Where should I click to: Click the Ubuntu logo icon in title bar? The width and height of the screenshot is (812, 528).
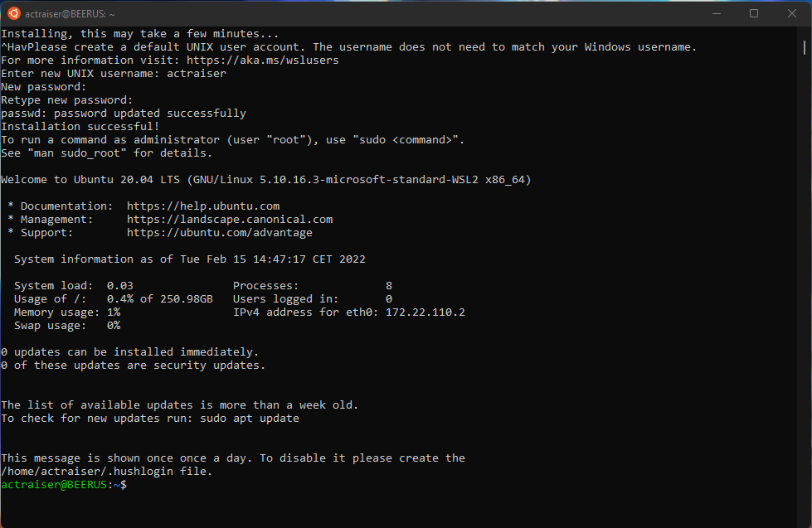coord(14,13)
